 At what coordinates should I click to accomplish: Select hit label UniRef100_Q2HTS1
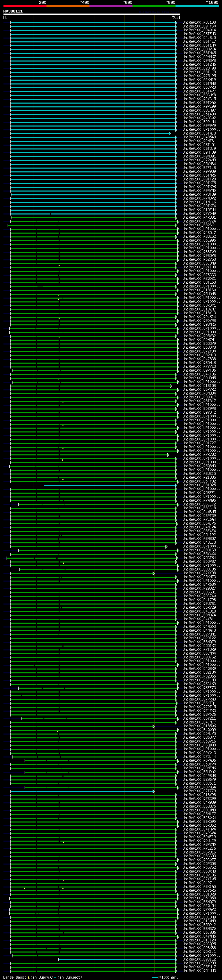[x=199, y=141]
